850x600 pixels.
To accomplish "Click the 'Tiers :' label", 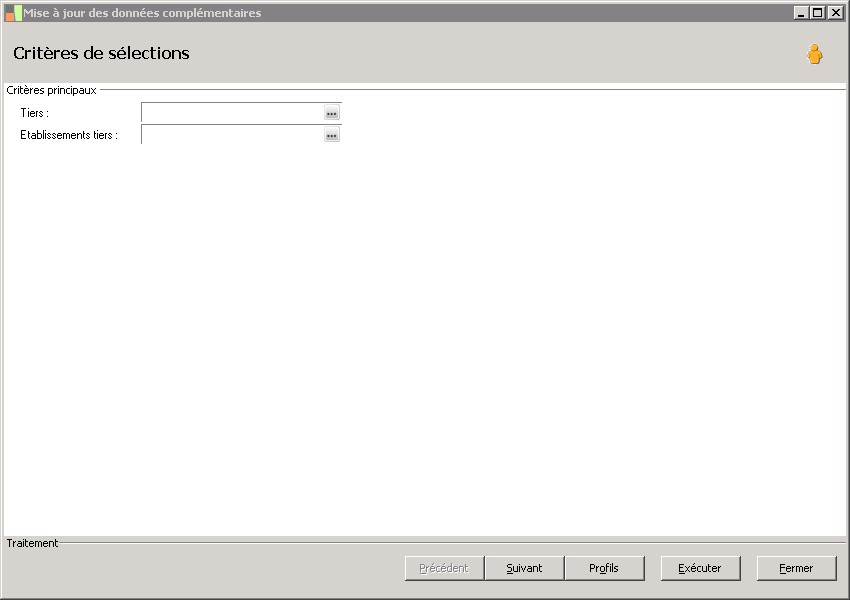I will pos(35,113).
